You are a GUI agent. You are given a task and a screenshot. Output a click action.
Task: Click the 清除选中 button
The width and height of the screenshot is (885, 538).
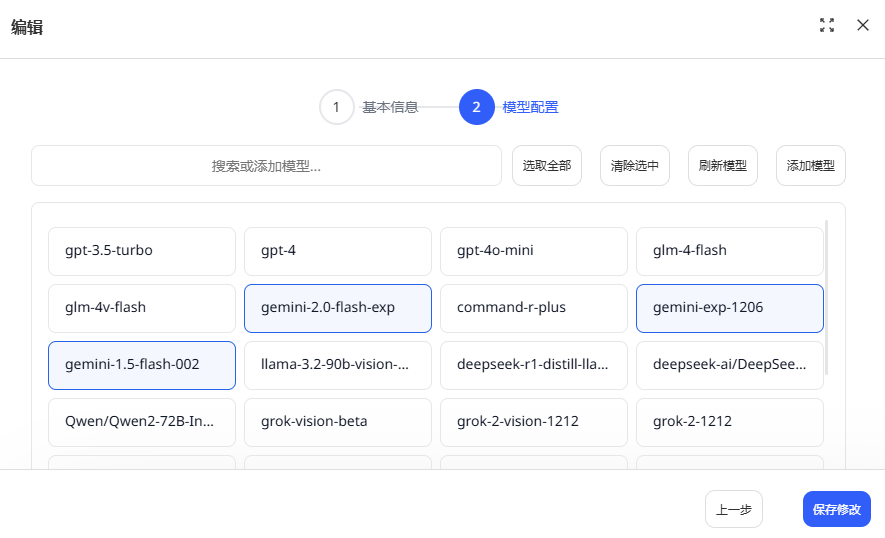(x=635, y=165)
